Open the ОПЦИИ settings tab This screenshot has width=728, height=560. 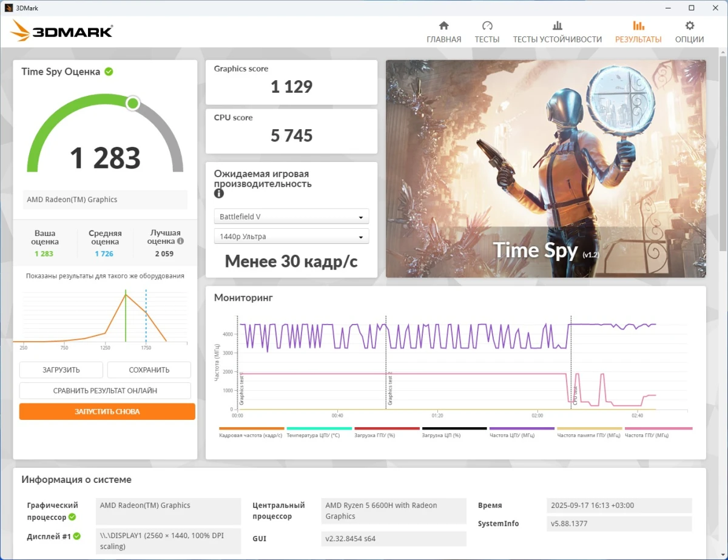click(690, 32)
